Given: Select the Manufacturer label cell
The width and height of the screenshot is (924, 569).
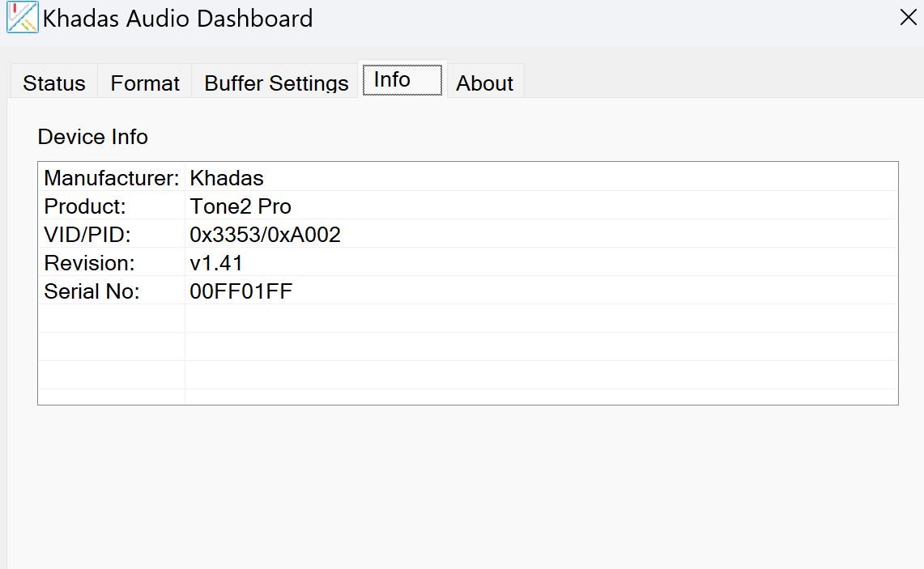Looking at the screenshot, I should coord(112,178).
